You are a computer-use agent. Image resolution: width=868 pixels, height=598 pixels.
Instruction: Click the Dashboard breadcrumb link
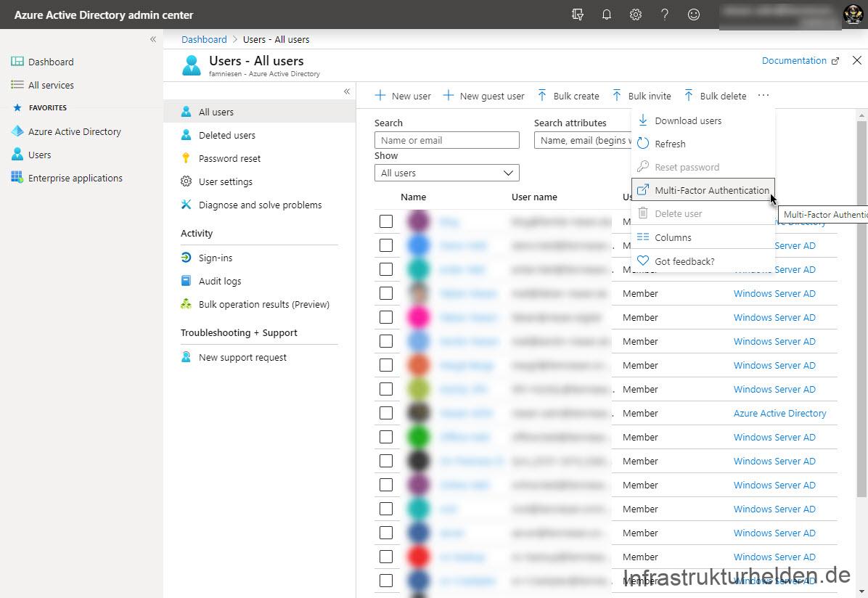204,39
